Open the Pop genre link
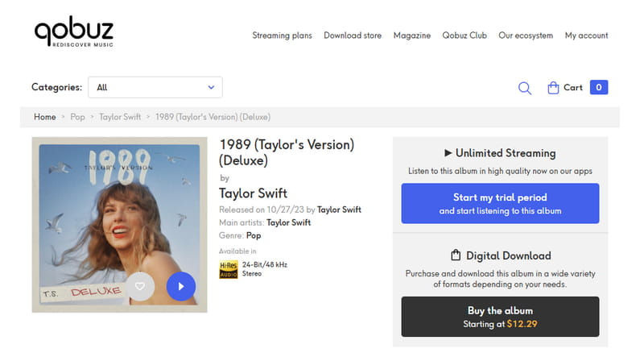The image size is (644, 357). pos(254,235)
